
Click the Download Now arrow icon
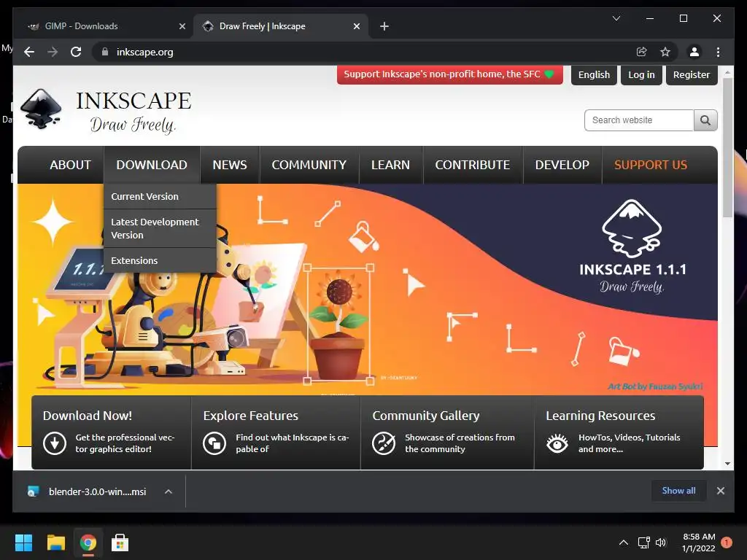(54, 443)
